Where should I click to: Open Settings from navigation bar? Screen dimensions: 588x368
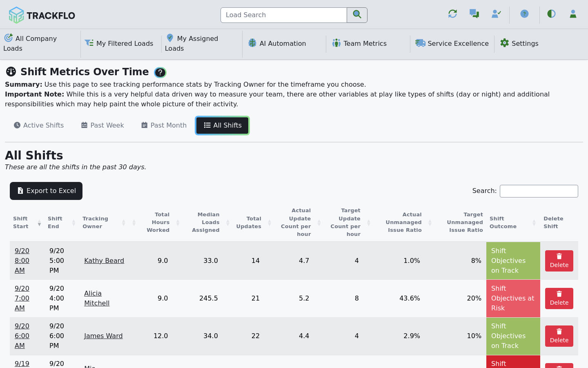tap(519, 43)
